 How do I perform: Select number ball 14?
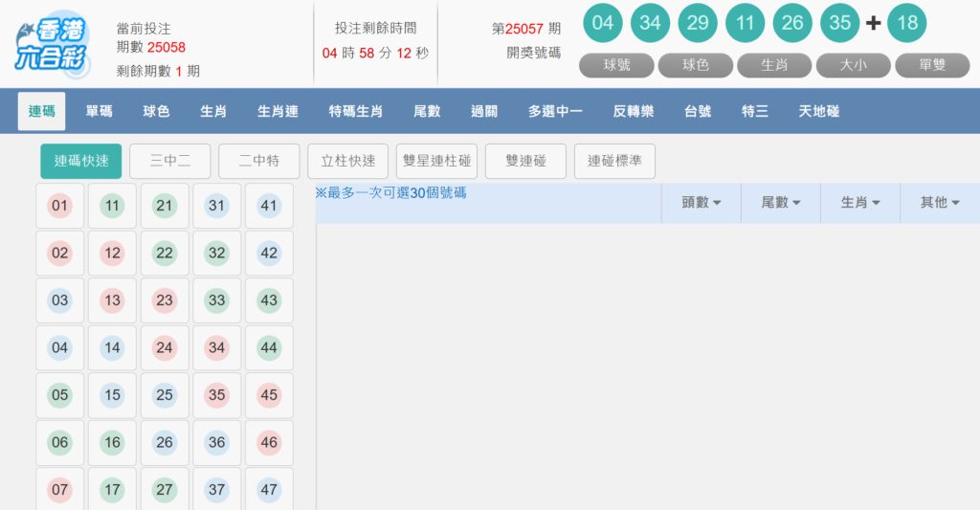coord(112,348)
